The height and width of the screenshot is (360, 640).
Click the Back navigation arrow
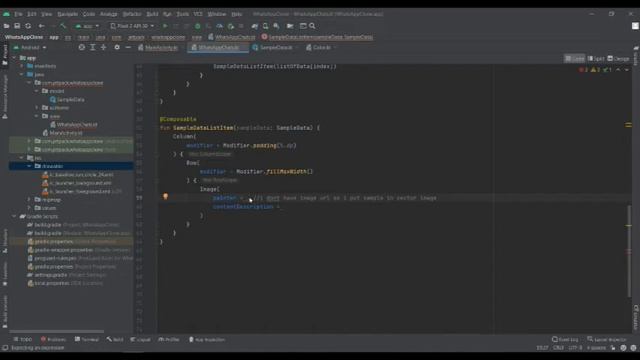pyautogui.click(x=41, y=26)
